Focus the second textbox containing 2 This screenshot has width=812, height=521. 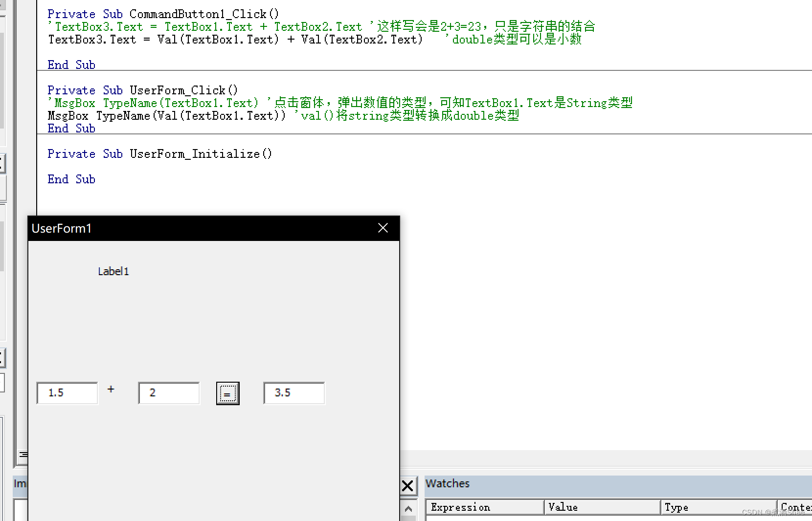coord(169,393)
